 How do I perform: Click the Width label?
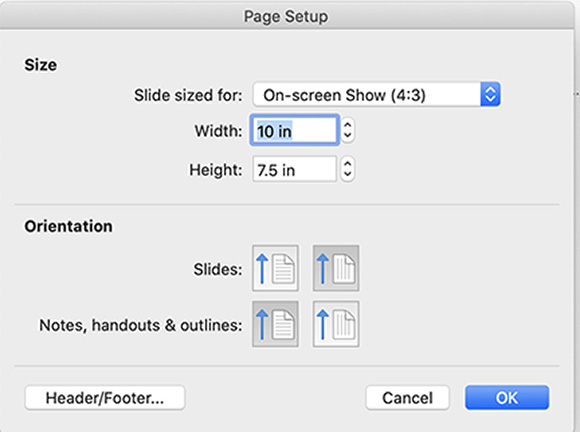218,131
